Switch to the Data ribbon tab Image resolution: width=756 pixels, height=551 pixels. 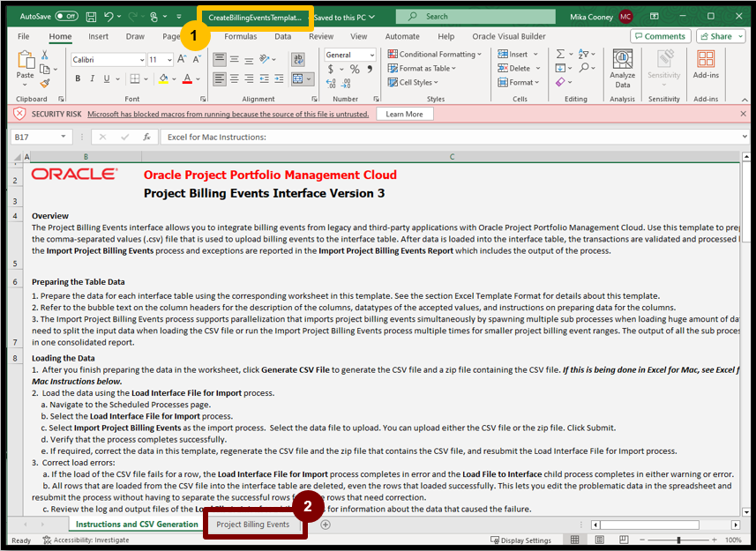(x=283, y=36)
